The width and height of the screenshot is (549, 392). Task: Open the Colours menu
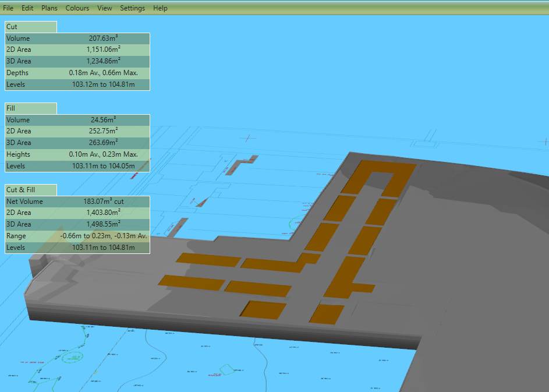[x=77, y=8]
